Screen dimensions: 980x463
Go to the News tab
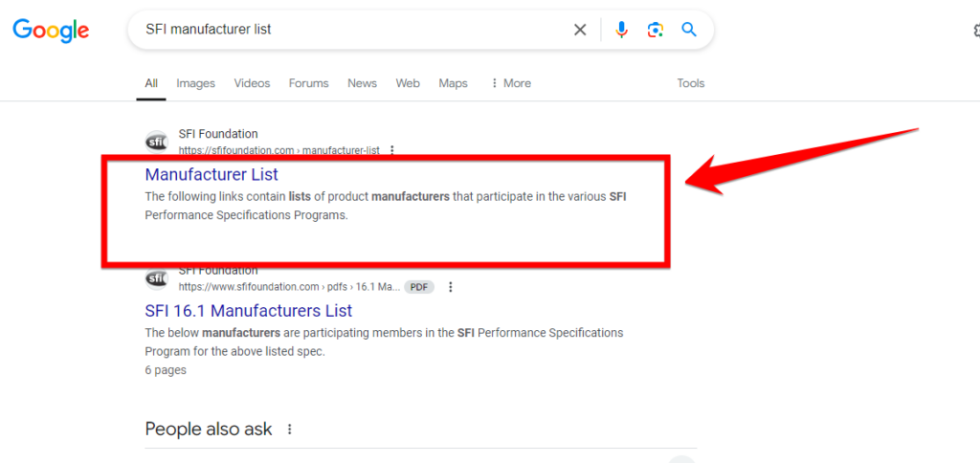(x=363, y=83)
